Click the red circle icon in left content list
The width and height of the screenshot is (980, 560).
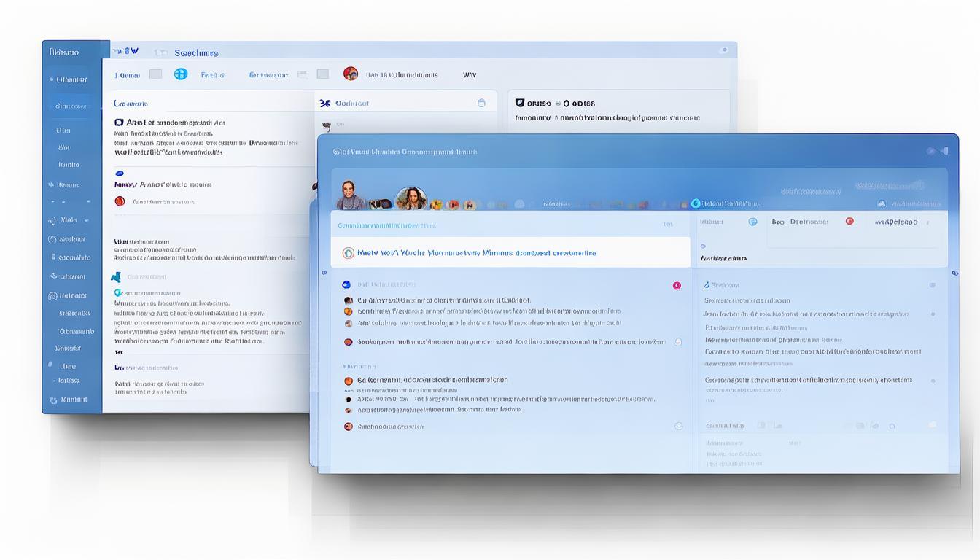(x=120, y=201)
